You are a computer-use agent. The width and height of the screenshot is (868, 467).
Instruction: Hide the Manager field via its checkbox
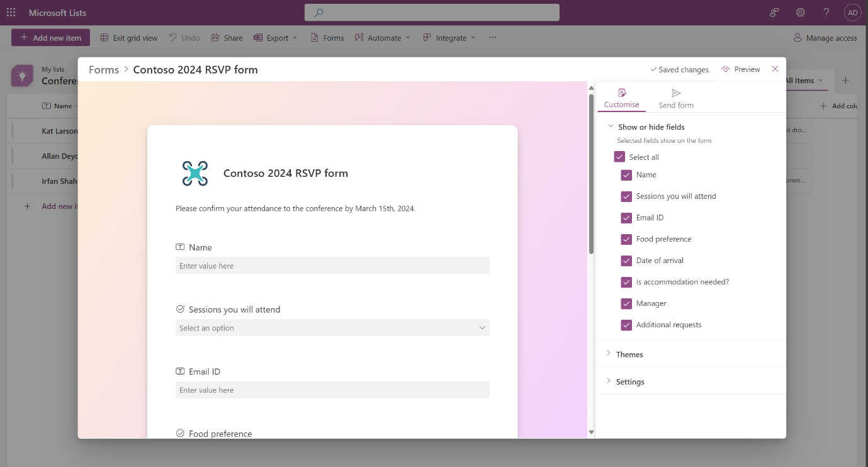[x=626, y=303]
